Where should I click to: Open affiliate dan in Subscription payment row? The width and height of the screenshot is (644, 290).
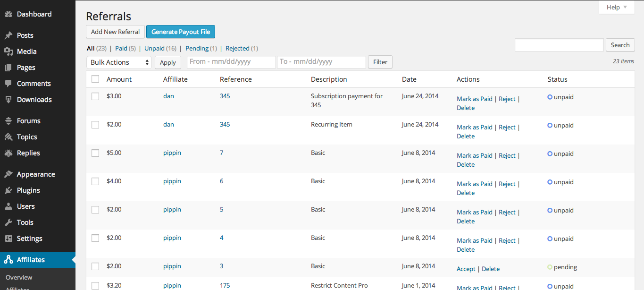point(168,96)
